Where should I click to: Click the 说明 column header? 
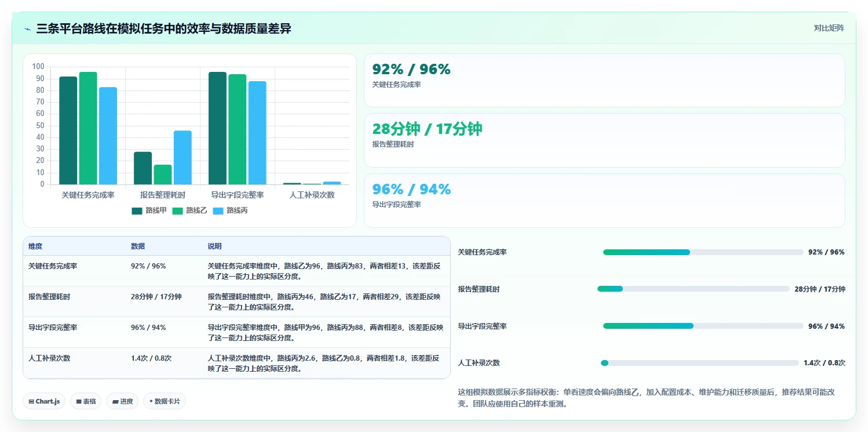pos(215,246)
